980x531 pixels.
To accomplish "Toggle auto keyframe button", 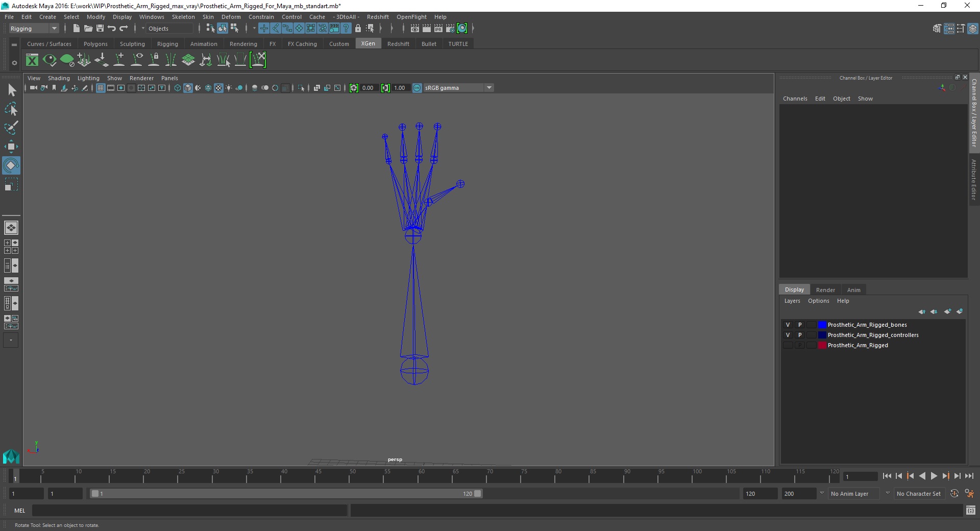I will coord(954,494).
